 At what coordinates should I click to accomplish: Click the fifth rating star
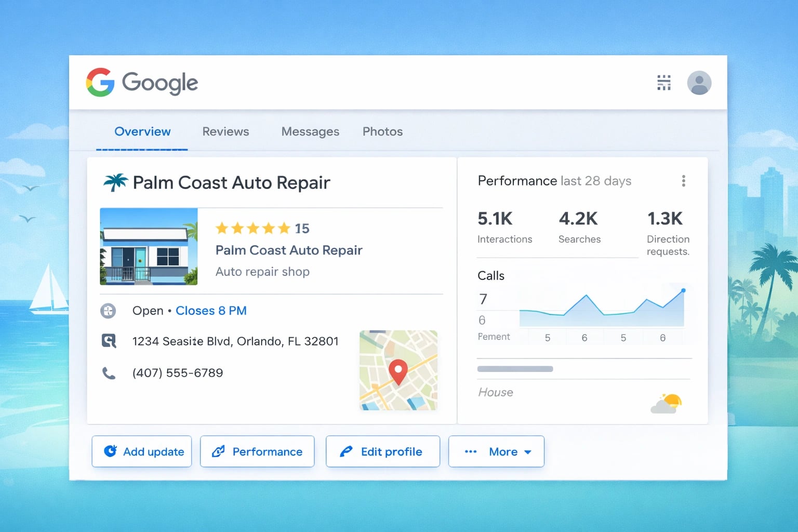(x=285, y=228)
